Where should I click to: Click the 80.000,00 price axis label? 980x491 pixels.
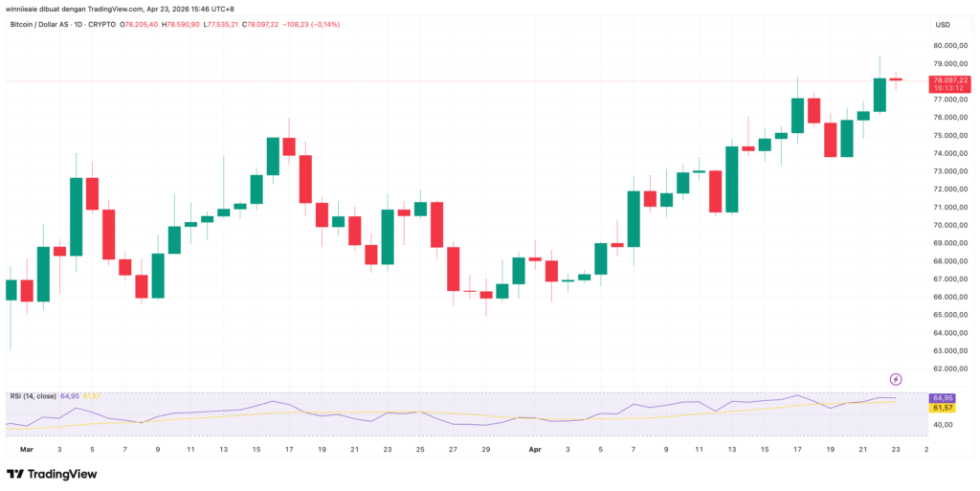950,46
